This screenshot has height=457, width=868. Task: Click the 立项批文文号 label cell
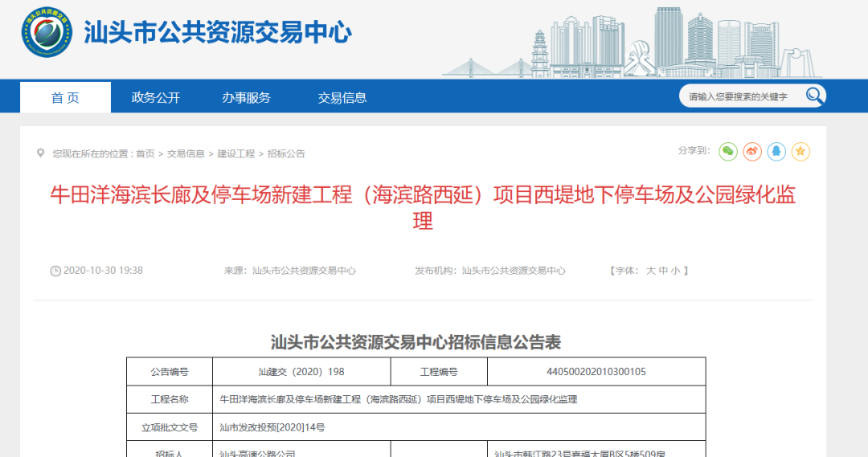tap(170, 427)
